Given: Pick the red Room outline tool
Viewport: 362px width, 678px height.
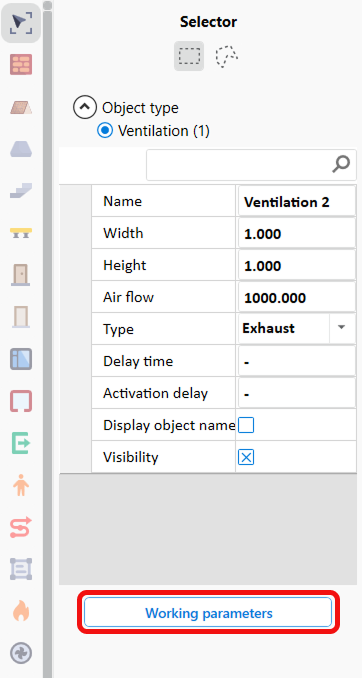Looking at the screenshot, I should point(21,401).
